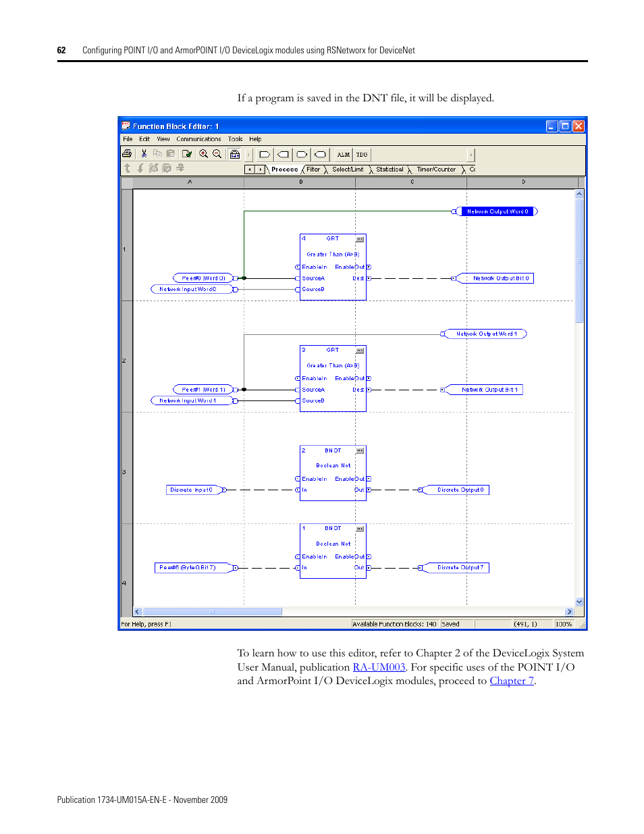This screenshot has height=834, width=644.
Task: Click horizontal scrollbar right arrow
Action: pyautogui.click(x=569, y=612)
